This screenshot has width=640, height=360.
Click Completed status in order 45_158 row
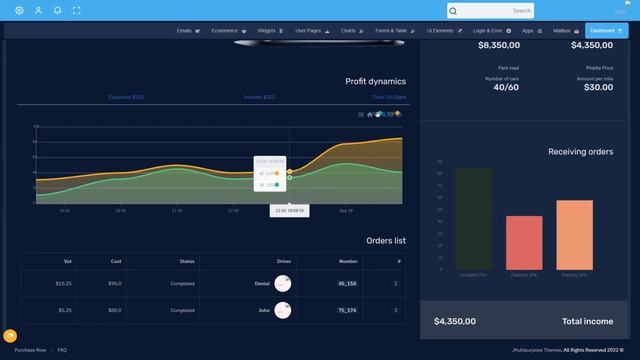pyautogui.click(x=182, y=283)
